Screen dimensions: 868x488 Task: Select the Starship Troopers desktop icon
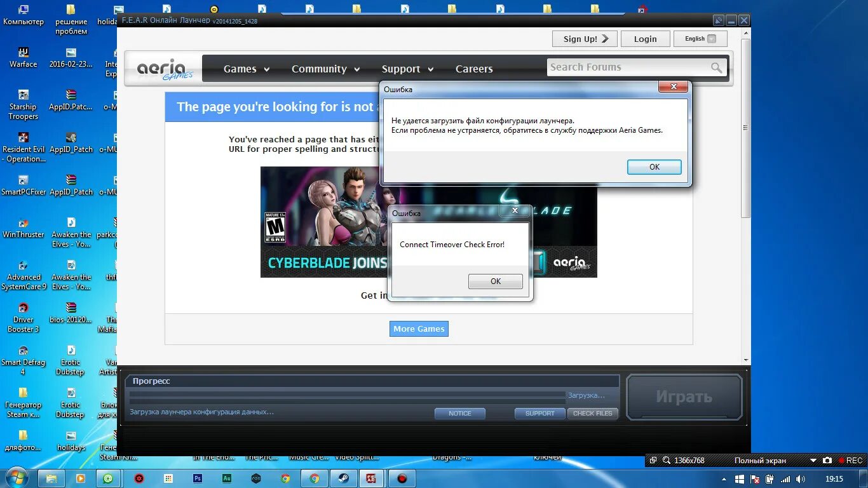tap(24, 104)
